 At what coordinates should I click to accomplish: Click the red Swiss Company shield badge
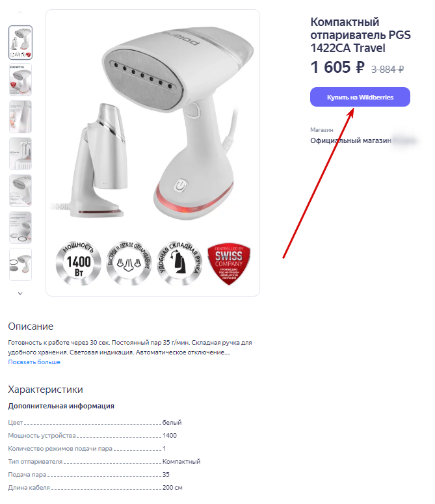coord(229,263)
